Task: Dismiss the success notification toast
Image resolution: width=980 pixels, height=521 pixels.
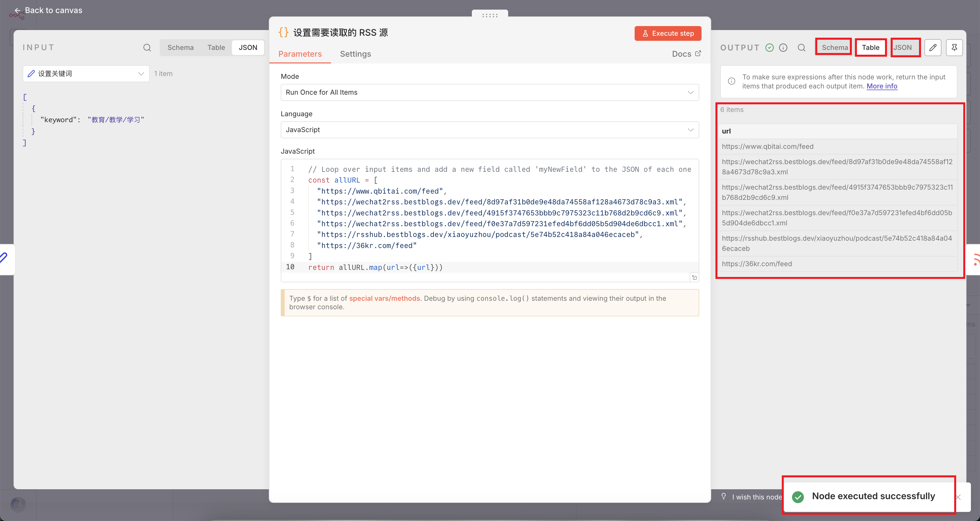Action: point(958,497)
